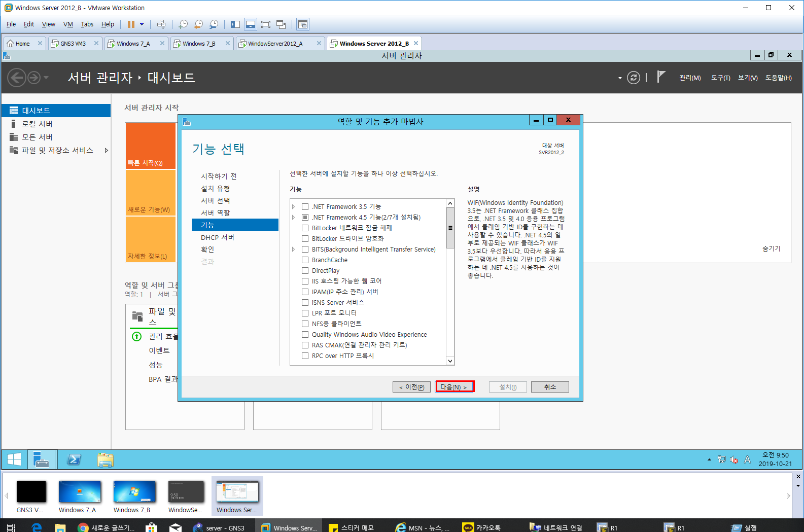Click the guest network tray icon

722,459
